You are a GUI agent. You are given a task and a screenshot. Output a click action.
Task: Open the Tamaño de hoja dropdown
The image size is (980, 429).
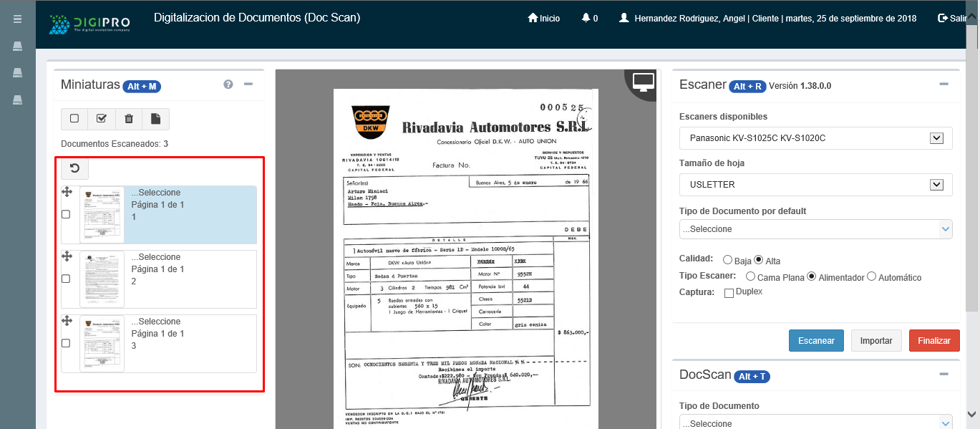pyautogui.click(x=815, y=185)
